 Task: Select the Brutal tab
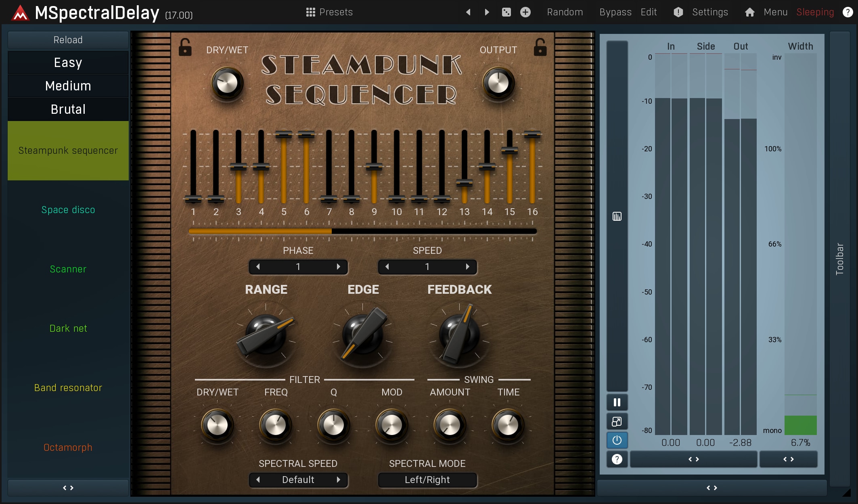click(68, 109)
